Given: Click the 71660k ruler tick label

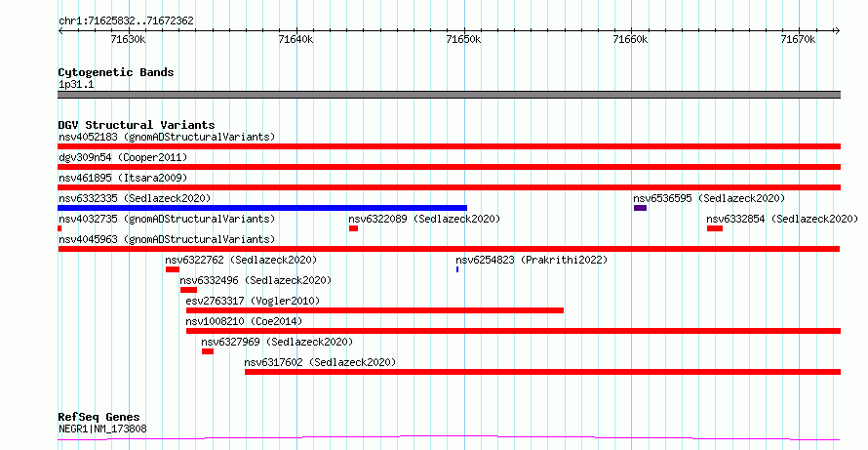Looking at the screenshot, I should click(631, 39).
